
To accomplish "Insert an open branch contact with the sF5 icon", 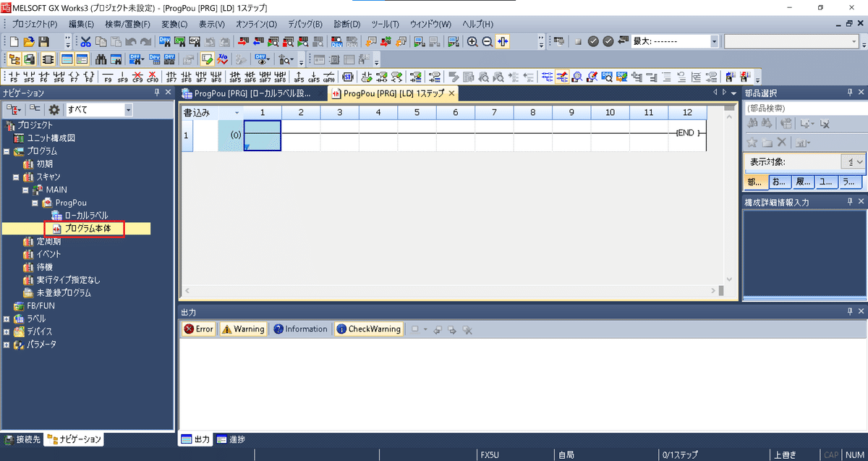I will pyautogui.click(x=29, y=76).
